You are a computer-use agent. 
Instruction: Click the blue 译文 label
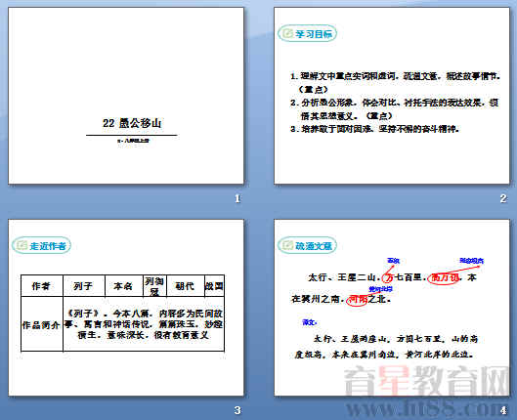(309, 322)
